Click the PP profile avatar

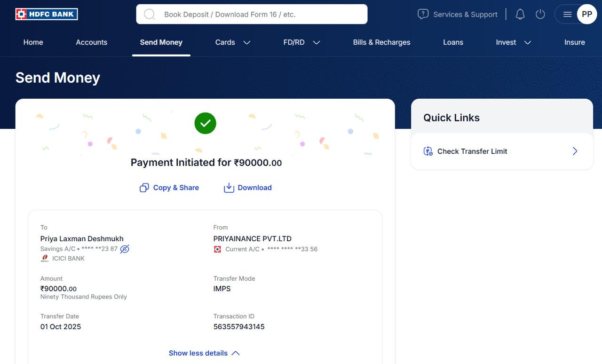tap(586, 14)
